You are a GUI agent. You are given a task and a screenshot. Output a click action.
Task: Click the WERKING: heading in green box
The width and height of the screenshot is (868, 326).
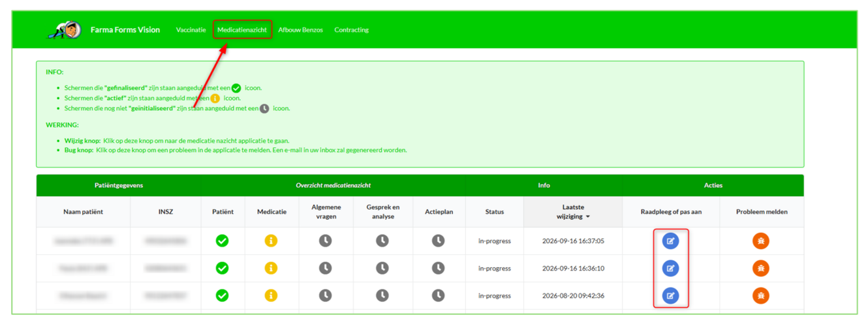tap(62, 125)
